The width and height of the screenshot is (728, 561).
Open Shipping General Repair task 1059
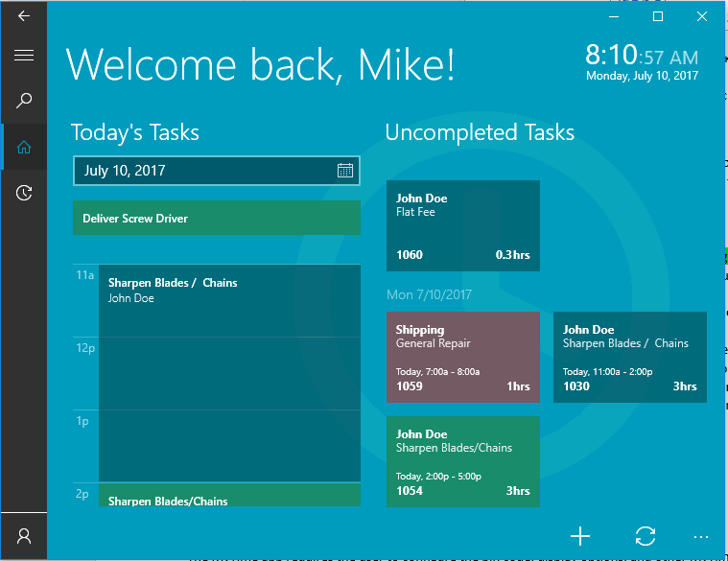coord(462,357)
